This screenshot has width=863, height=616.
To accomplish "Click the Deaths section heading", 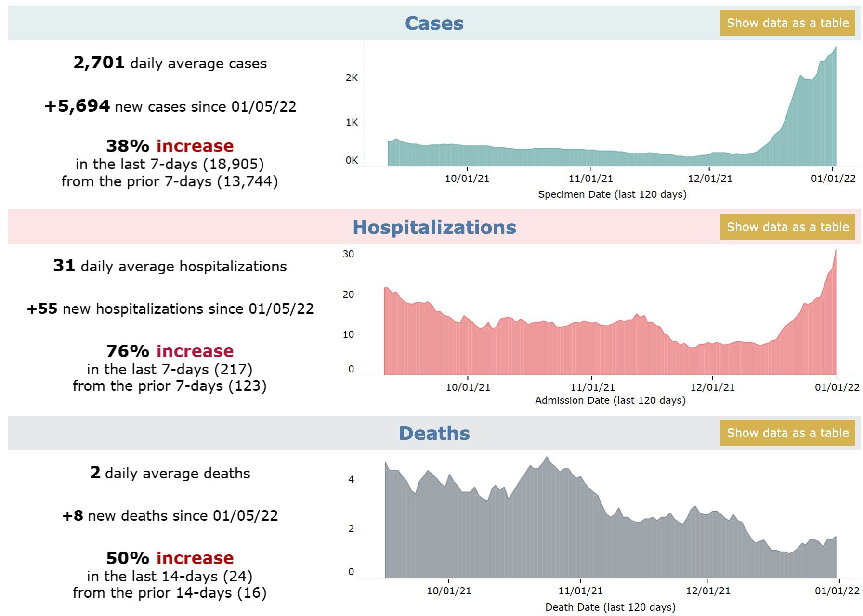I will click(434, 433).
